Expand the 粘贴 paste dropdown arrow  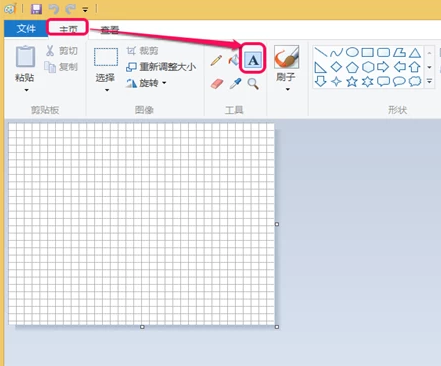coord(26,90)
